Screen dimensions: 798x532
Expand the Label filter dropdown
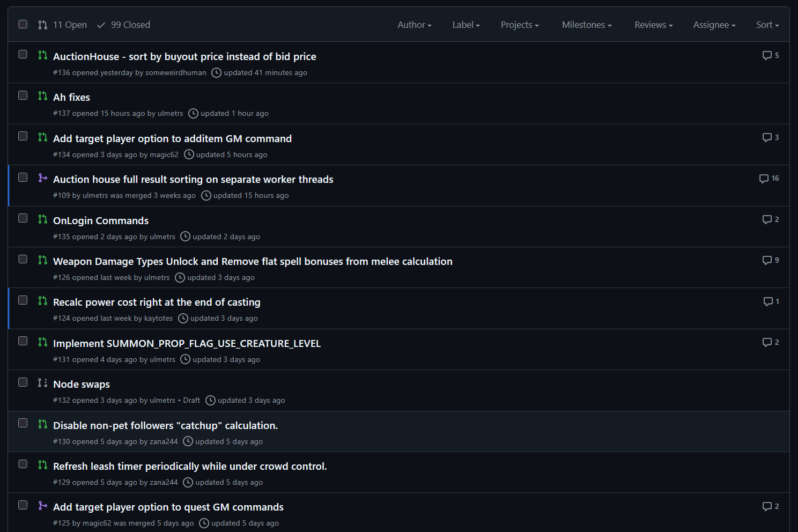465,25
